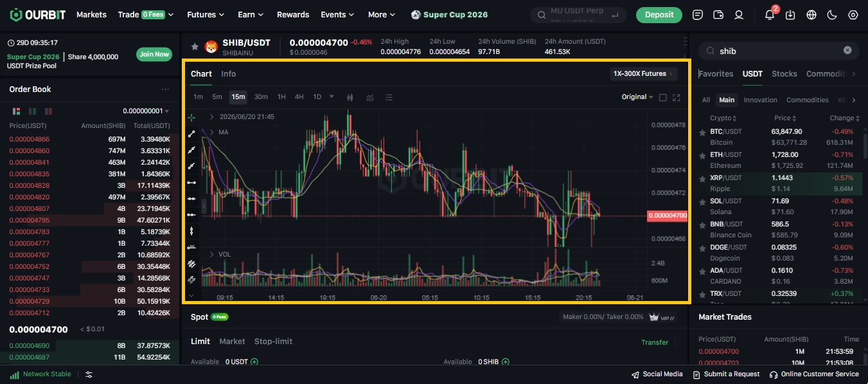Screen dimensions: 868x384
Task: Switch to the Stocks market tab
Action: [784, 74]
